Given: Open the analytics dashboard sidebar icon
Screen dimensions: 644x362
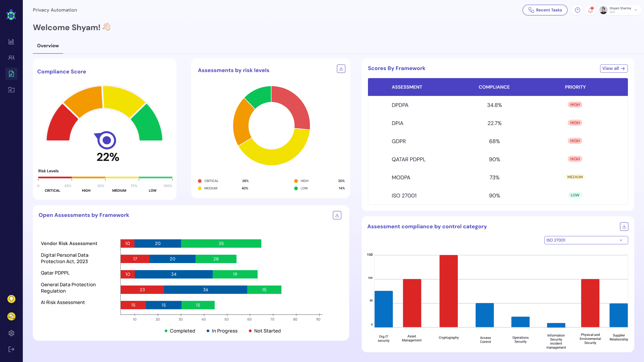Looking at the screenshot, I should click(11, 42).
